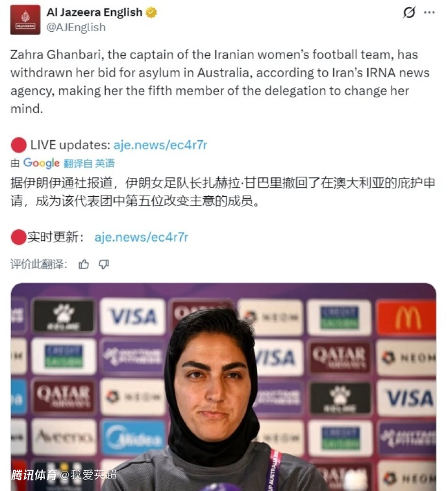Click the 翻译自 英语 translation label
Image resolution: width=448 pixels, height=491 pixels.
click(89, 163)
